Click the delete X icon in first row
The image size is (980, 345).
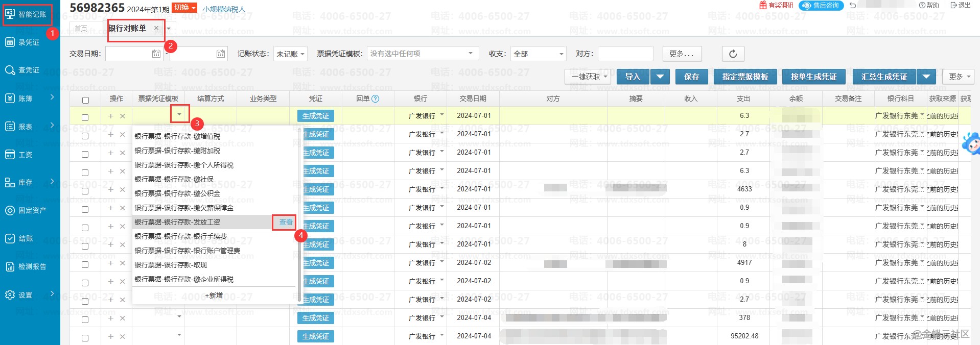click(x=123, y=116)
